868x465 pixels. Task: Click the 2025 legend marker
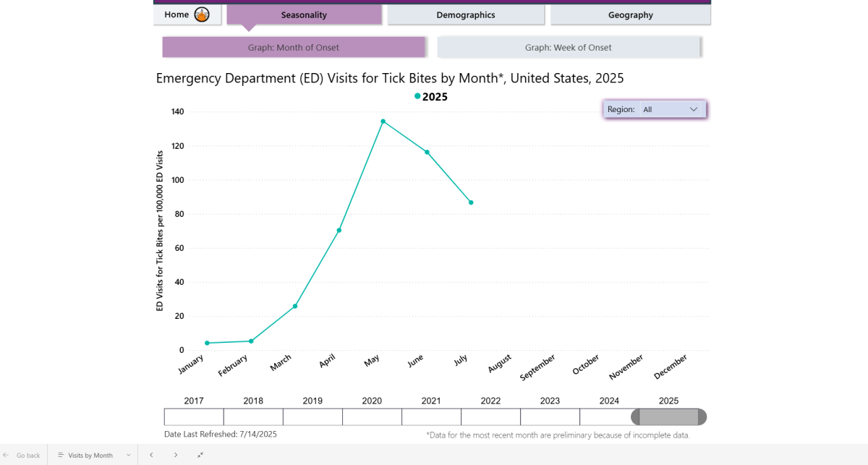point(417,96)
